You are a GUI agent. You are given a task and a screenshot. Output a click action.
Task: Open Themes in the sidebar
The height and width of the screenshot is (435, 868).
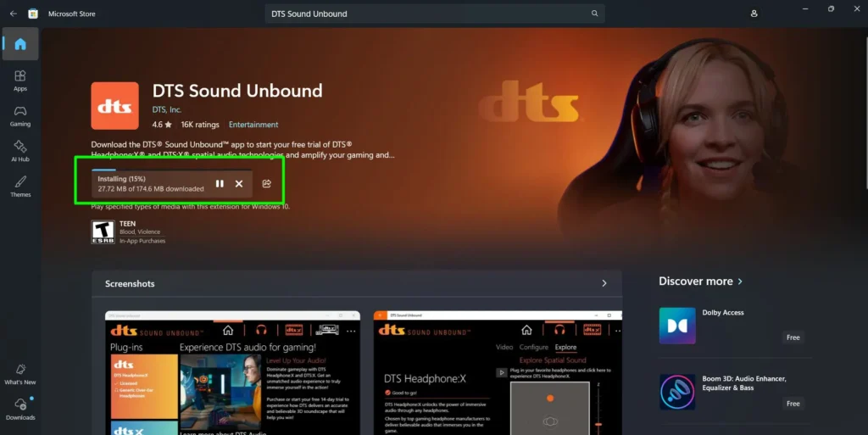[20, 187]
